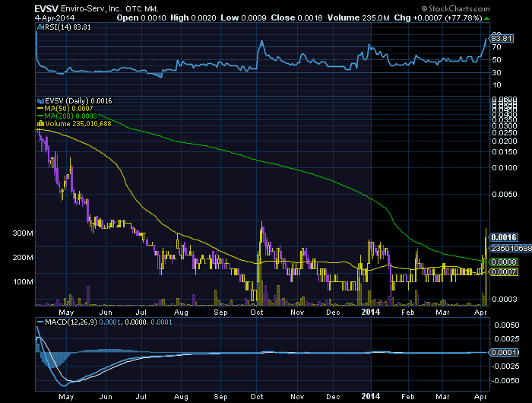Click the RSI(14) indicator line icon

click(x=41, y=27)
